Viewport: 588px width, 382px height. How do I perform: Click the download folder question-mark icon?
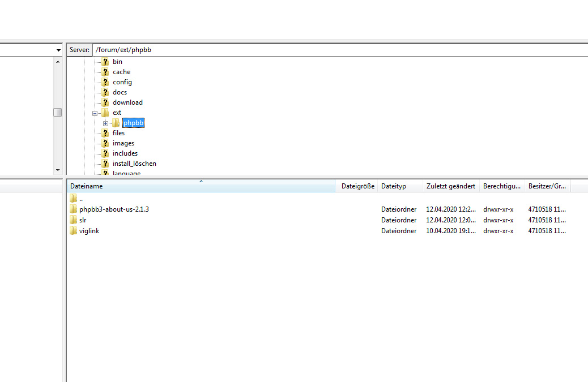click(105, 102)
